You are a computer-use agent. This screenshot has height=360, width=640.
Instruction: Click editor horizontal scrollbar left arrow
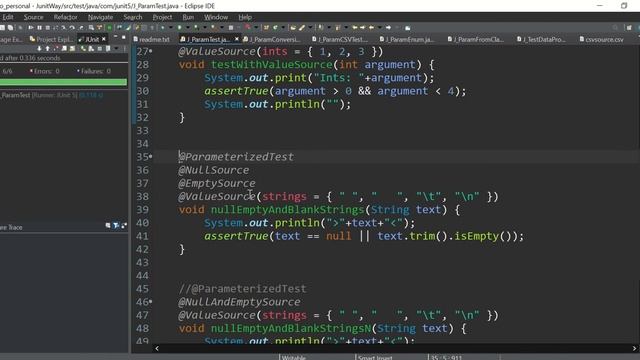click(x=157, y=348)
